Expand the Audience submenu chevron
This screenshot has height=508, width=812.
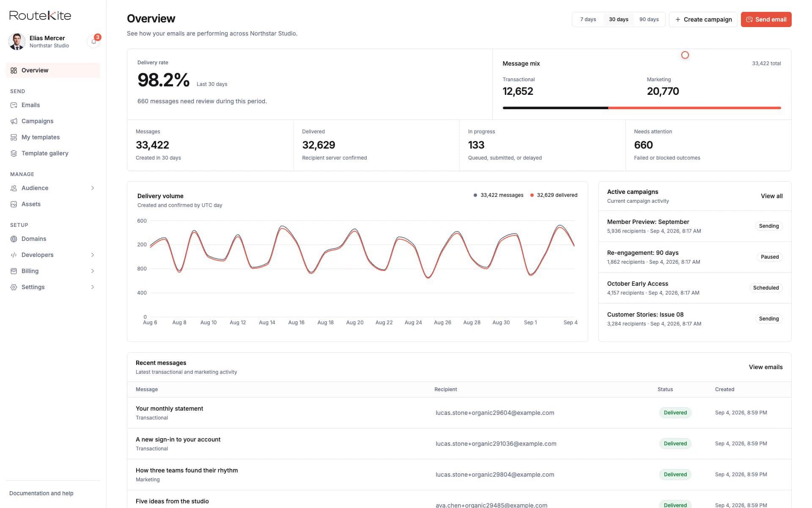93,188
